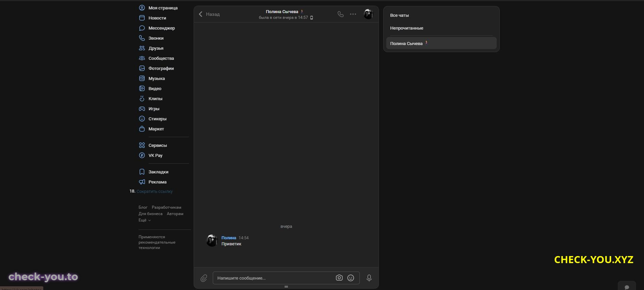Open the Полина Сычева chat in right panel
Screen dimensions: 644x290
click(x=441, y=43)
